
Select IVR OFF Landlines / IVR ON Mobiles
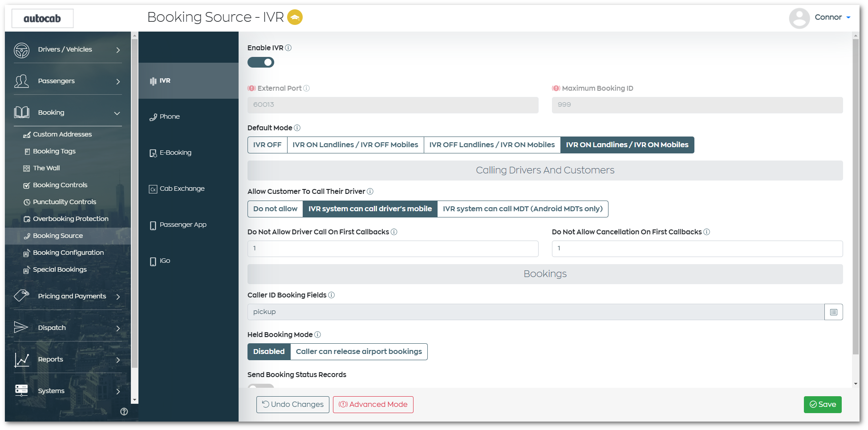click(x=492, y=145)
